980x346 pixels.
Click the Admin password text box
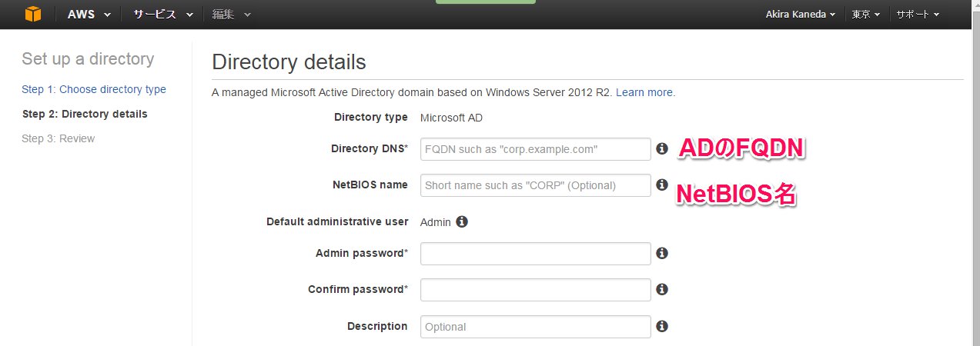point(535,253)
